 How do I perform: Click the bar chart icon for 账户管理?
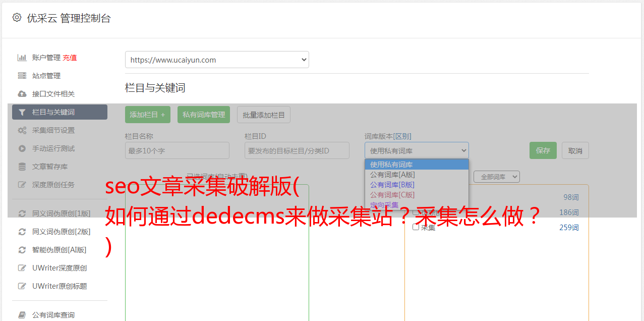22,58
